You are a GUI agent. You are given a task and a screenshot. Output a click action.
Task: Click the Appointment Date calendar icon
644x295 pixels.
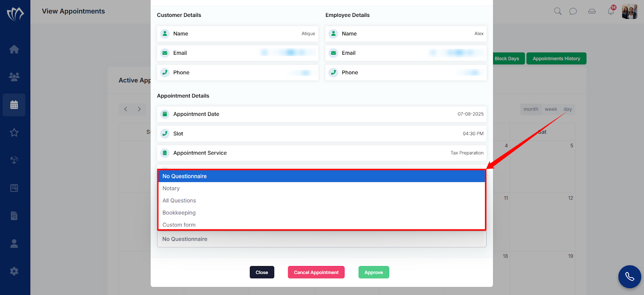(165, 114)
